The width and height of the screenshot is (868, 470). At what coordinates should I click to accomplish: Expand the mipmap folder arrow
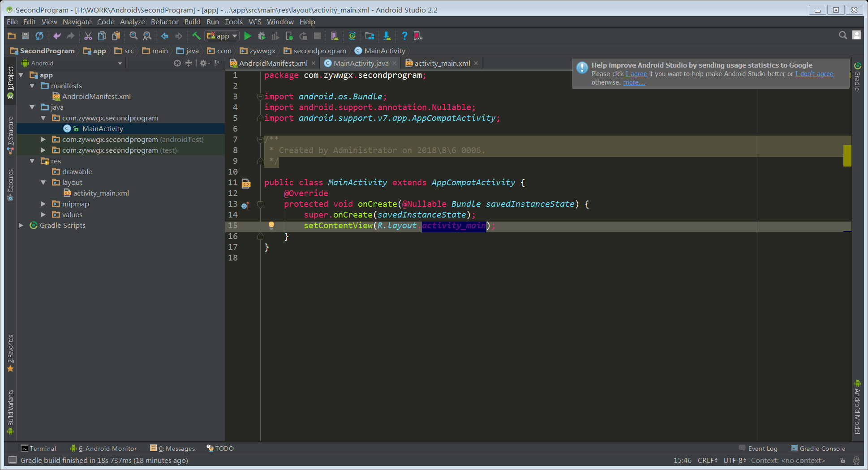[x=43, y=204]
